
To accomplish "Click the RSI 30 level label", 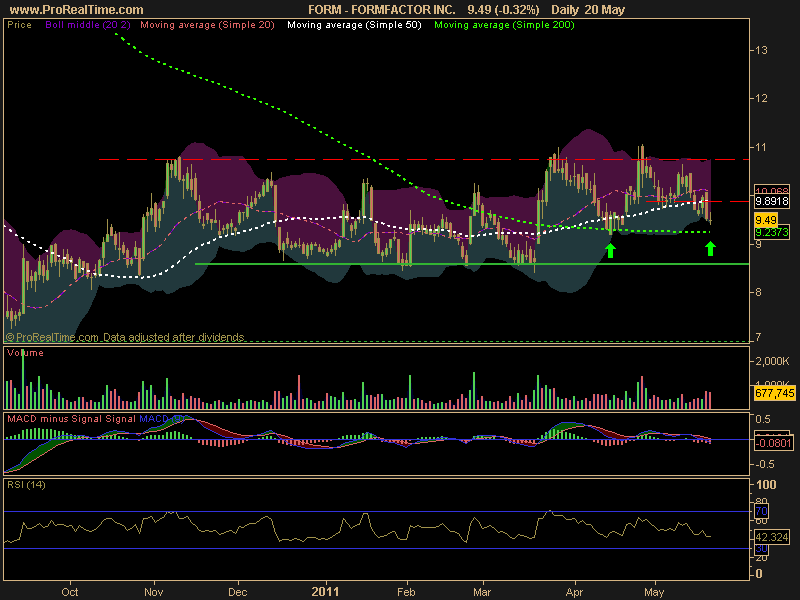I will coord(761,548).
